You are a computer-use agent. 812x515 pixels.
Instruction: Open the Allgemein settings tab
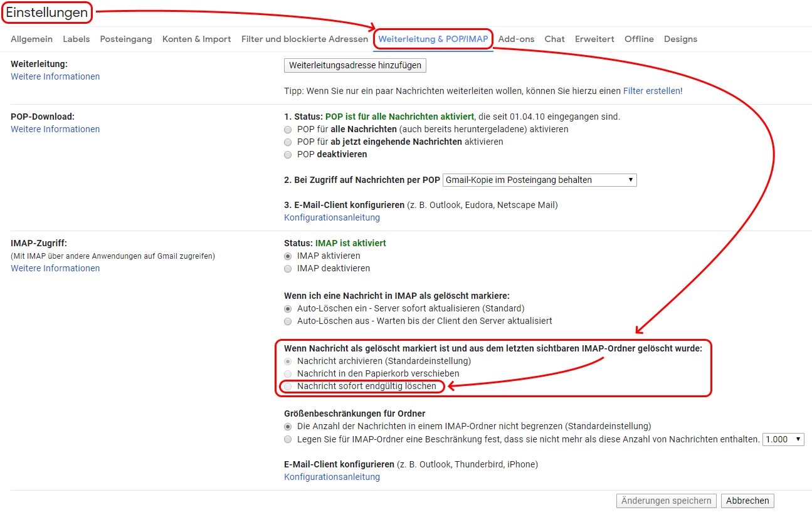pos(31,39)
